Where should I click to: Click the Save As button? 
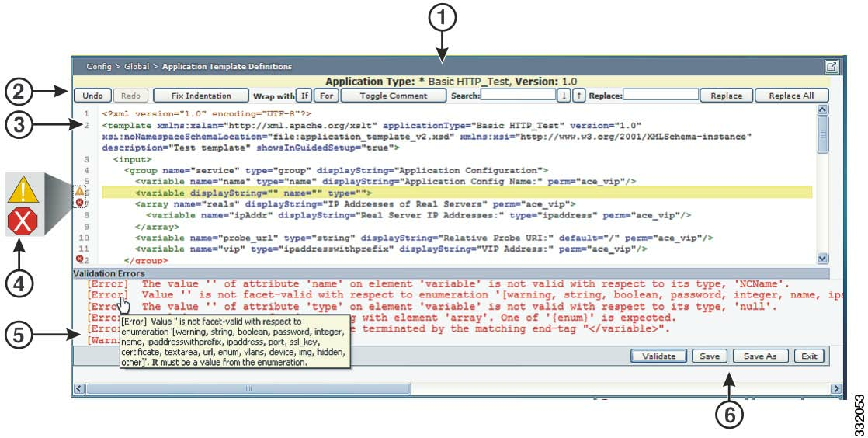click(x=760, y=356)
